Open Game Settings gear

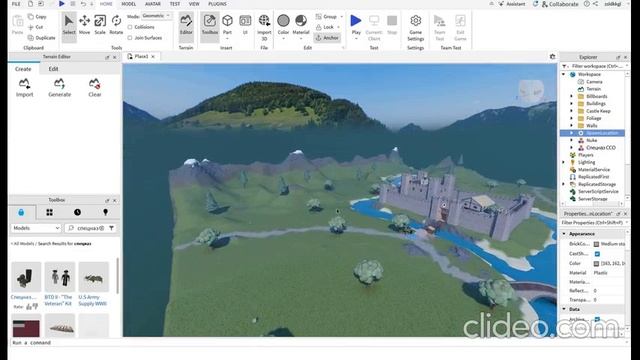tap(416, 27)
